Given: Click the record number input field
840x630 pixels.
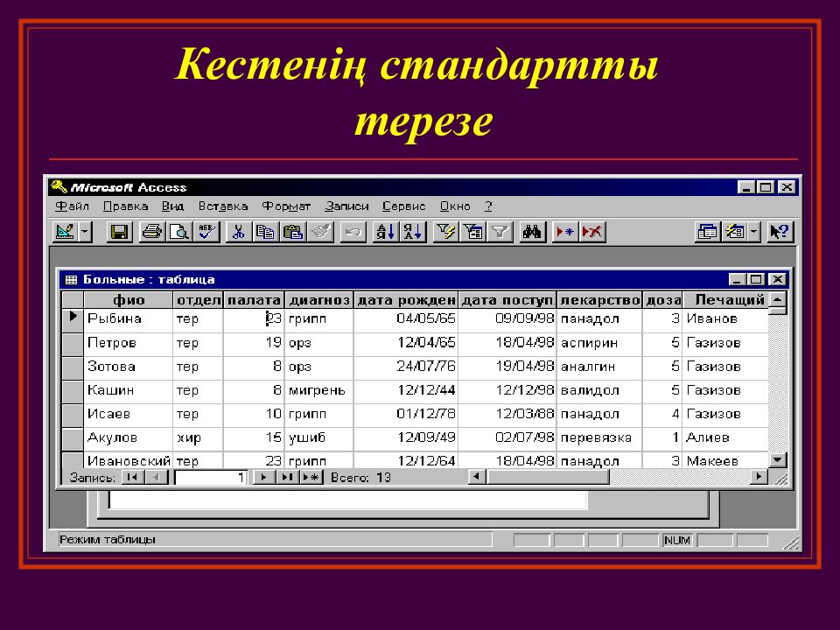Looking at the screenshot, I should pyautogui.click(x=211, y=478).
